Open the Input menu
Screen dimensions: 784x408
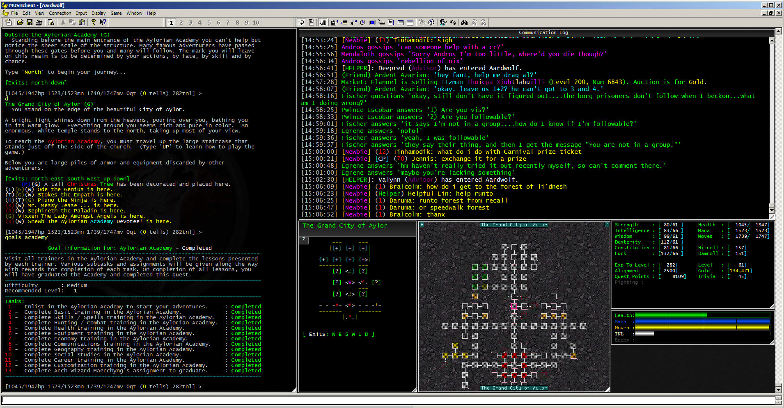[x=81, y=13]
